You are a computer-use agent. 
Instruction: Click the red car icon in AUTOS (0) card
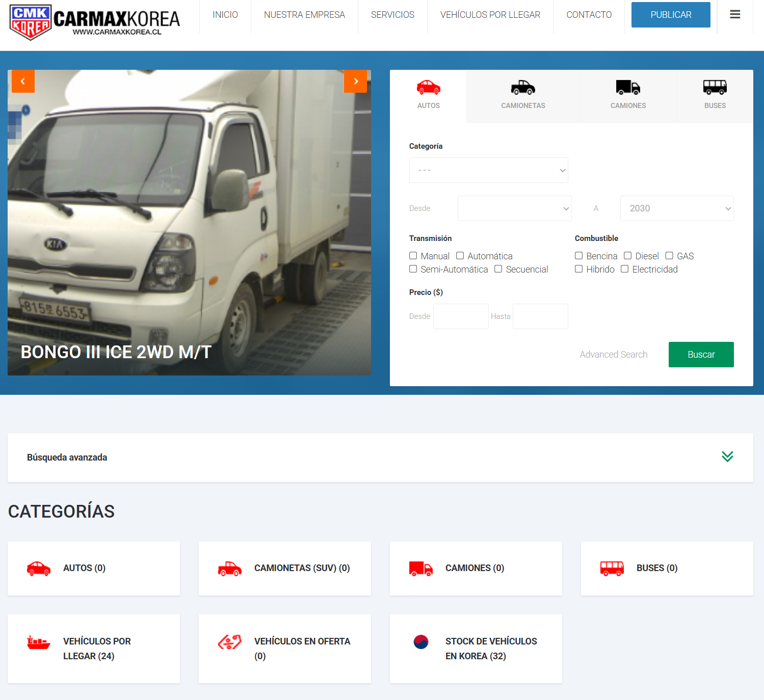click(39, 569)
